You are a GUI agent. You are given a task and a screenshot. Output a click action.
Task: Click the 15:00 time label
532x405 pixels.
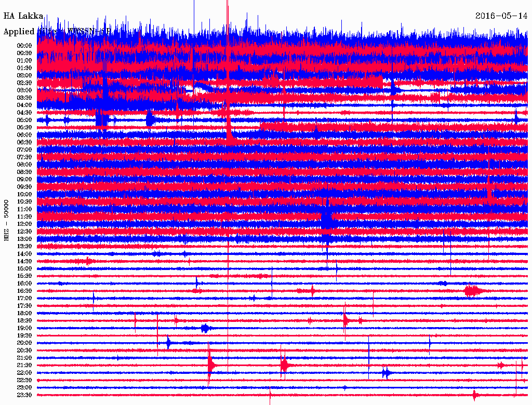coord(24,268)
